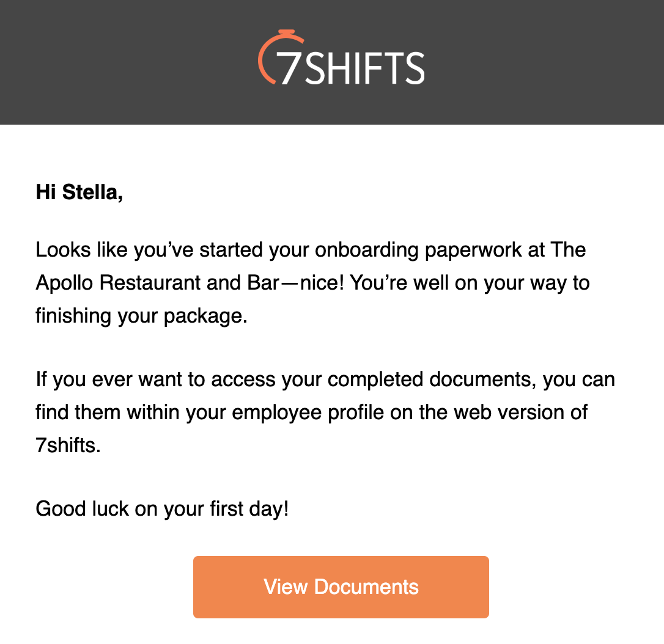
Task: Click "Apollo Restaurant and Bar" text
Action: (158, 283)
